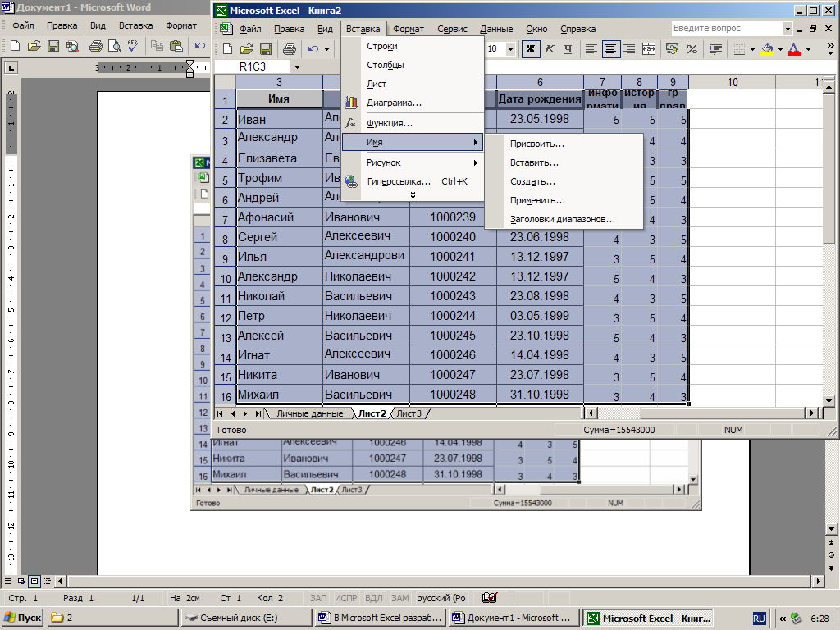Open the Name Box dropdown arrow
This screenshot has width=840, height=630.
[x=297, y=67]
